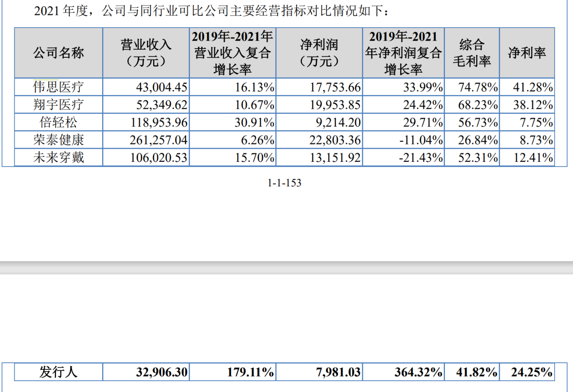
Task: Select the 倍轻松 company name cell
Action: (x=59, y=122)
